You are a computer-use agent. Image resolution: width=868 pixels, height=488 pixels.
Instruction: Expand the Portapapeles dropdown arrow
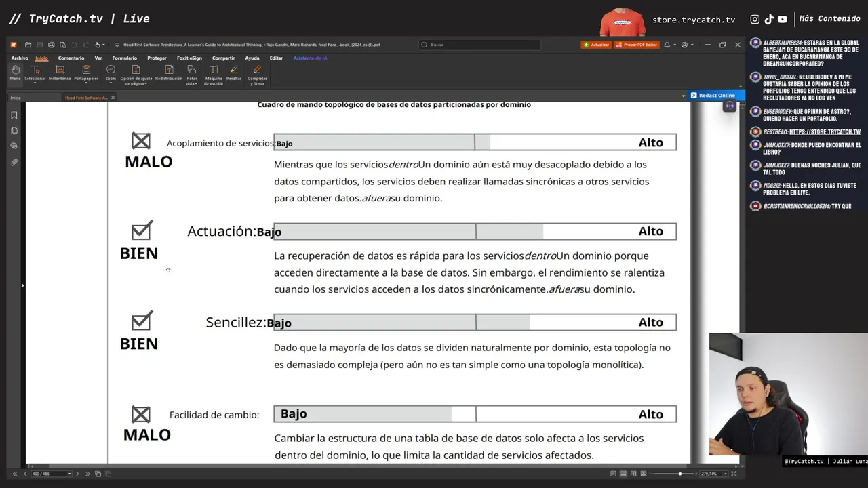[x=86, y=83]
